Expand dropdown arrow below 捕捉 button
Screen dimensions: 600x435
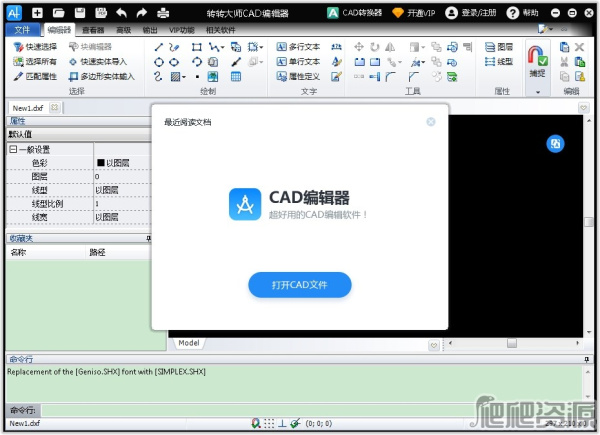coord(538,91)
